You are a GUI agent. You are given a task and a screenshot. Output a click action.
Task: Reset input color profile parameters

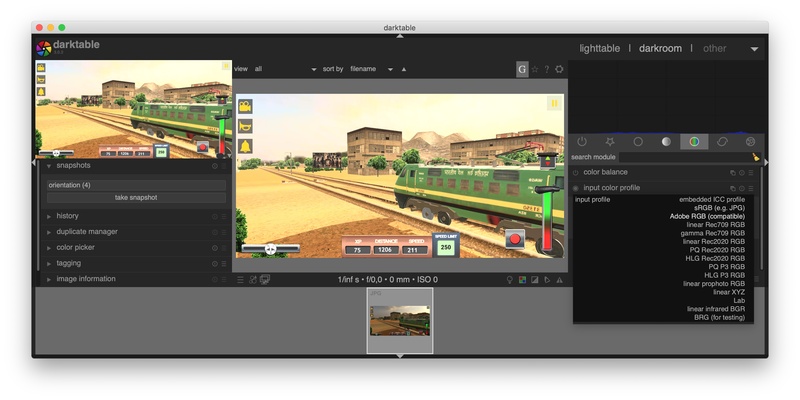[742, 188]
